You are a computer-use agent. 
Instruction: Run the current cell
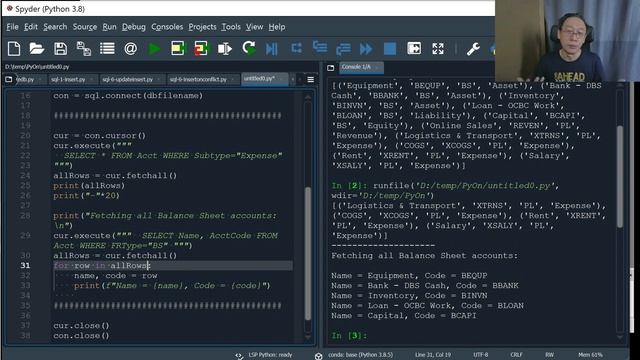178,49
